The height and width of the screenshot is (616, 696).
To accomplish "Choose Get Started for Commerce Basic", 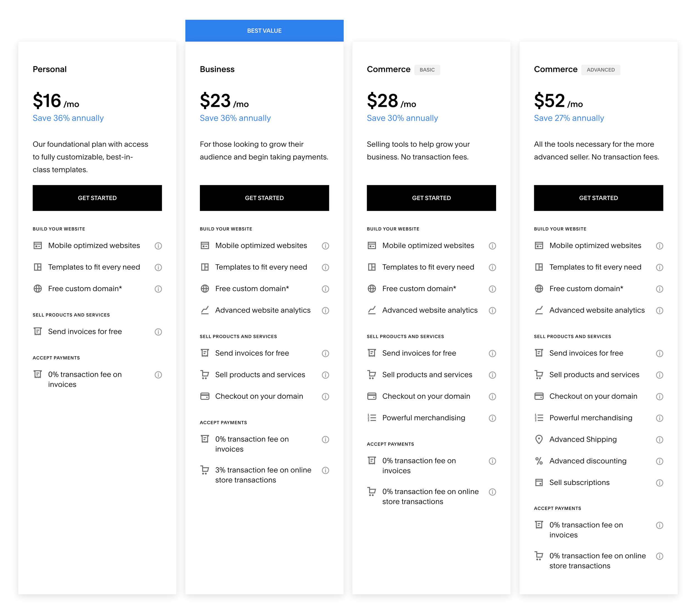I will click(431, 198).
